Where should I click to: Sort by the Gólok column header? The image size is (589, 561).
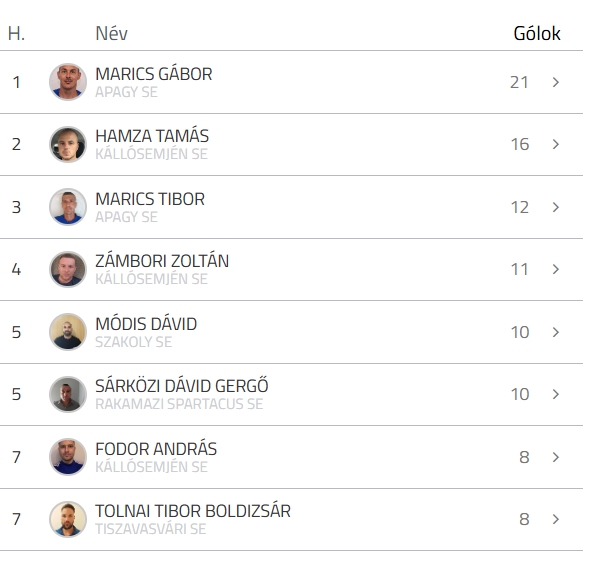[x=537, y=33]
